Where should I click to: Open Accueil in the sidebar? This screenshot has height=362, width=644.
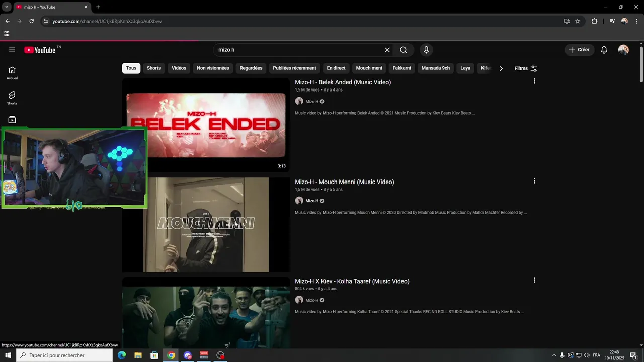pyautogui.click(x=12, y=73)
